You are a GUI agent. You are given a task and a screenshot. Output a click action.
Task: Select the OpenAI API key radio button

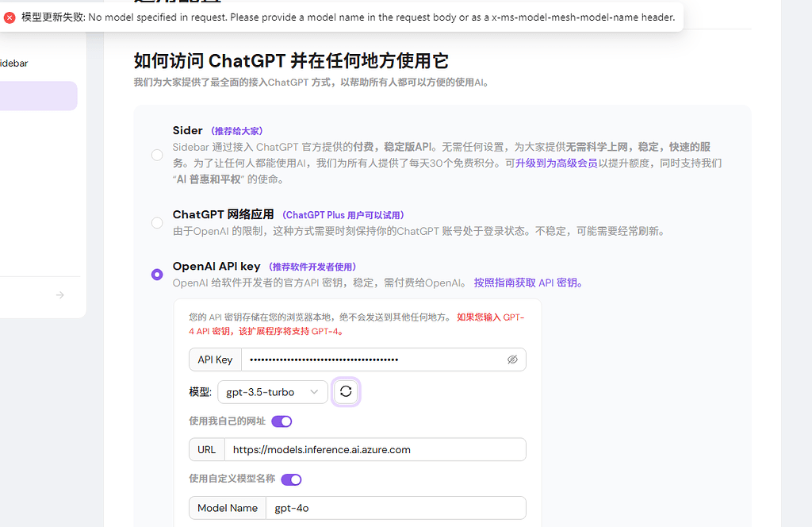coord(157,274)
